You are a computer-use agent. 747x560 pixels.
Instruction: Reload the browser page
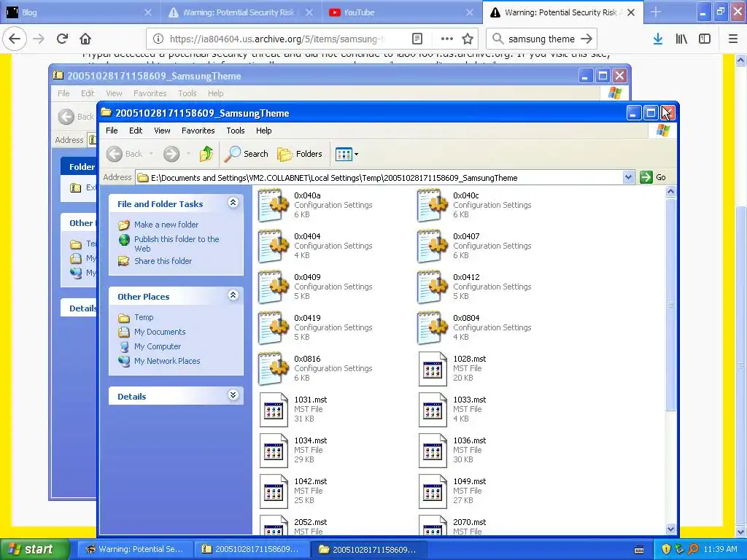point(62,39)
